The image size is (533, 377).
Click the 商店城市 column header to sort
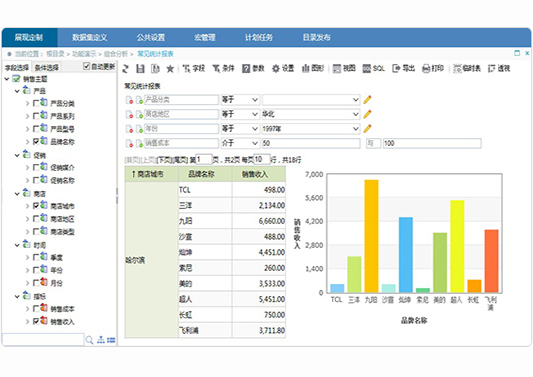coord(151,174)
